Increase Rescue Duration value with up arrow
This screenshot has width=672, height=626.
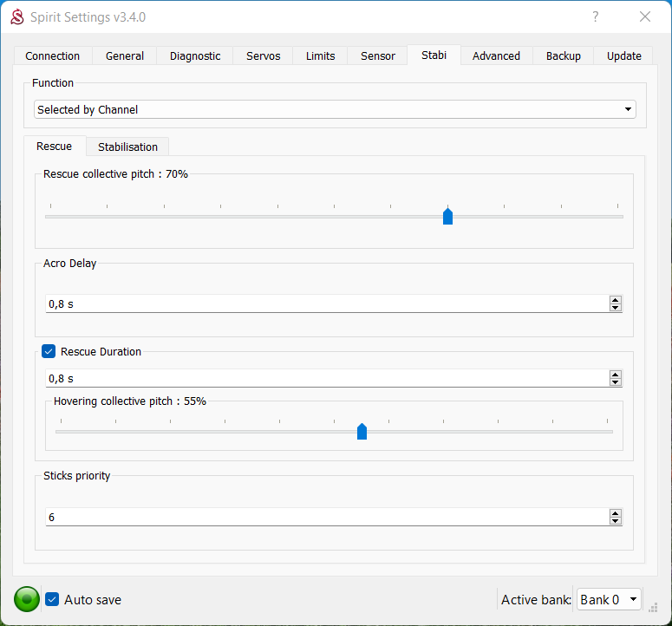[x=615, y=375]
